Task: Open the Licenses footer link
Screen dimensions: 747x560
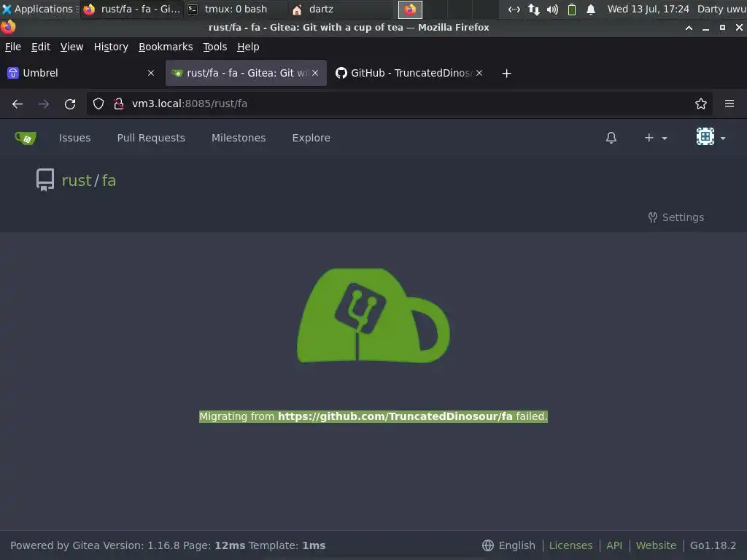Action: (x=570, y=545)
